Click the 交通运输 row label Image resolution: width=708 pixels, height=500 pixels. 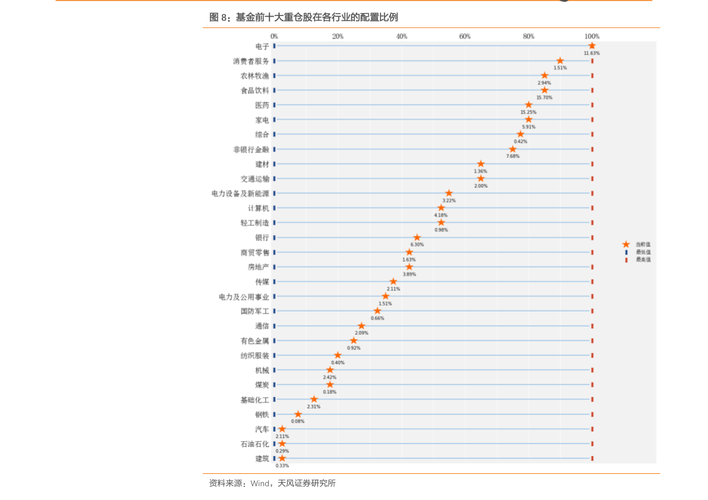[255, 179]
